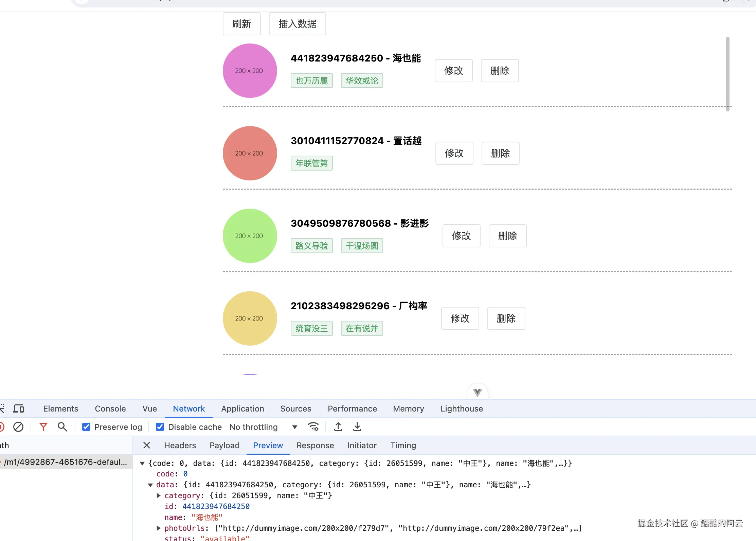Open the Performance tab
756x541 pixels.
click(x=353, y=408)
